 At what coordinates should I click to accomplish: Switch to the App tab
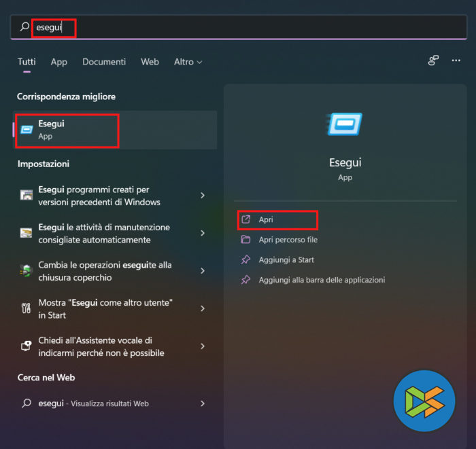59,62
